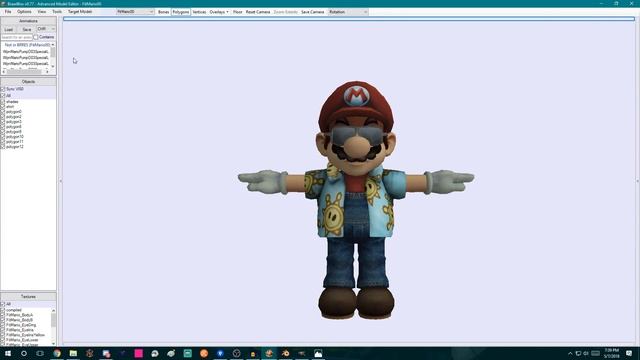The image size is (640, 360).
Task: Toggle Bones display in the toolbar
Action: tap(163, 12)
